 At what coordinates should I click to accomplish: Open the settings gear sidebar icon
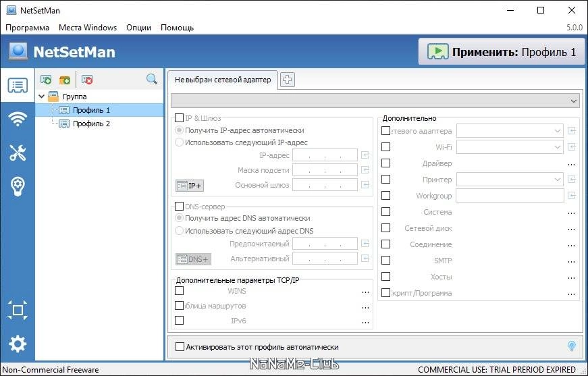18,344
